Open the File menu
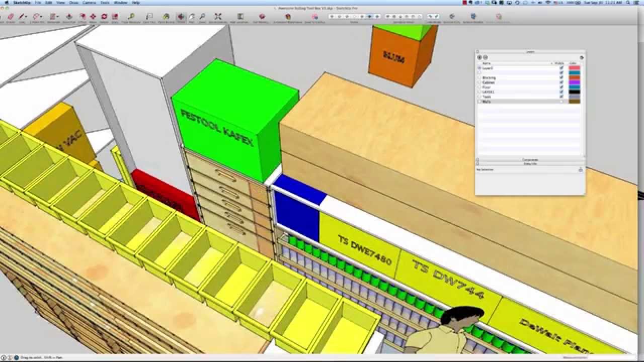 coord(38,3)
